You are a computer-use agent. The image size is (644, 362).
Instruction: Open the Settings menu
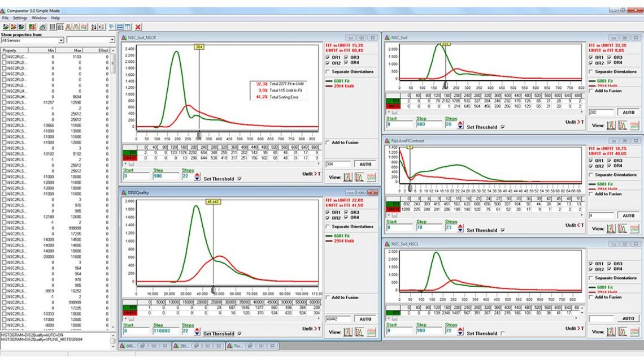[19, 18]
